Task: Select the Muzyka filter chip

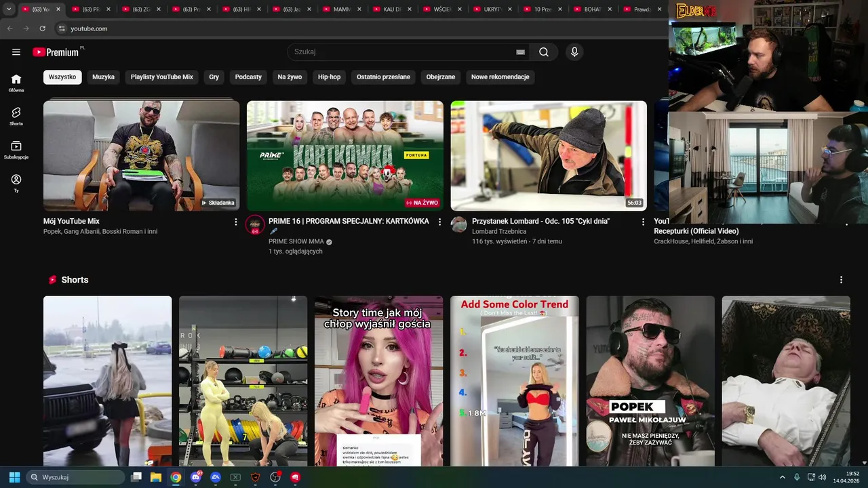Action: pyautogui.click(x=103, y=77)
